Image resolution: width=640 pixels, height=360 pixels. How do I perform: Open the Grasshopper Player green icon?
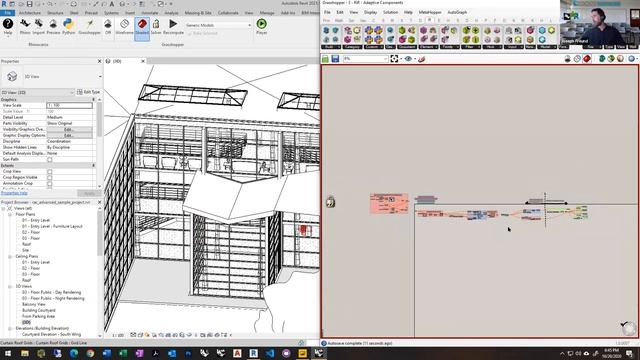click(x=261, y=27)
